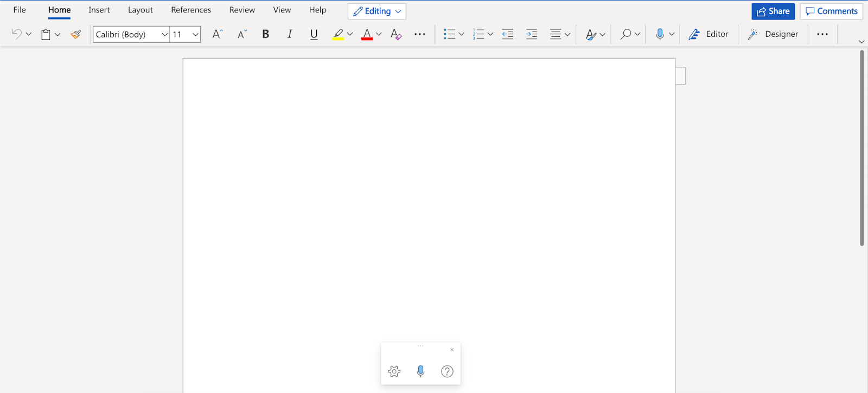Screen dimensions: 868x393
Task: Decrease paragraph indent
Action: tap(507, 34)
